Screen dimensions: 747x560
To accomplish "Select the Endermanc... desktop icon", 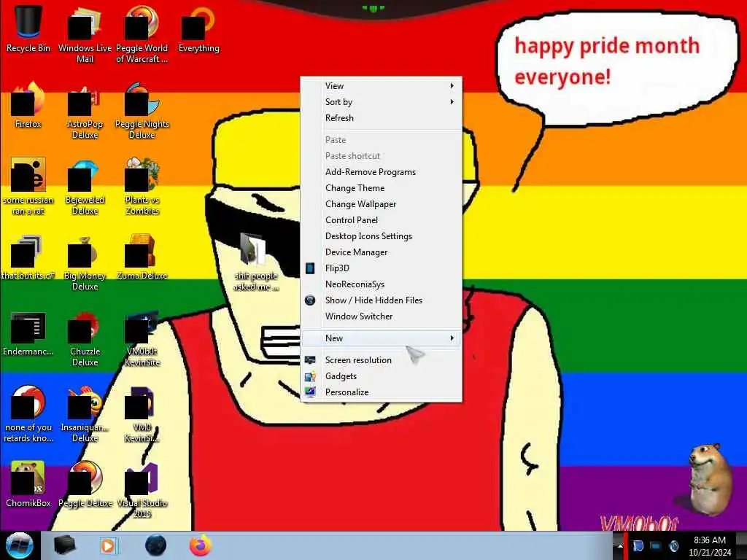I will pos(28,333).
